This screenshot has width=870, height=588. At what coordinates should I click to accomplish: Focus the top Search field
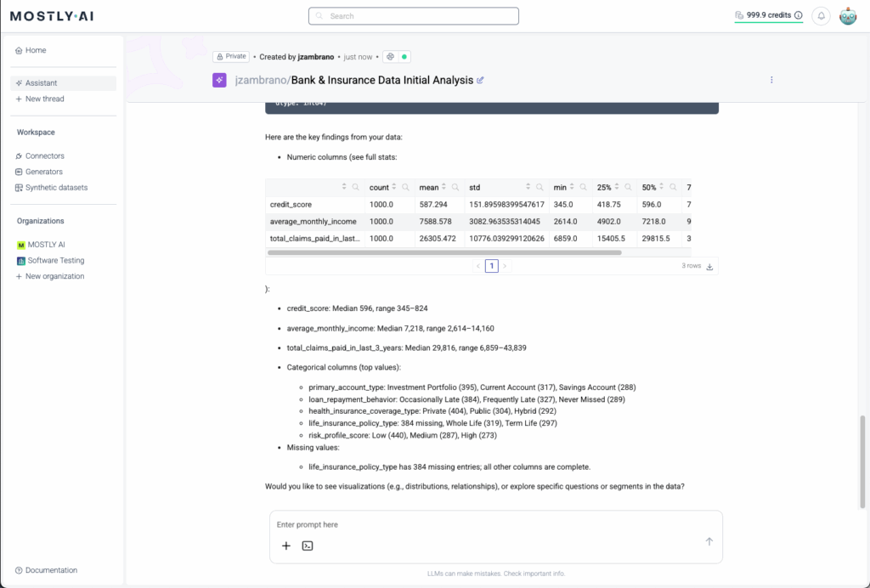(x=414, y=16)
